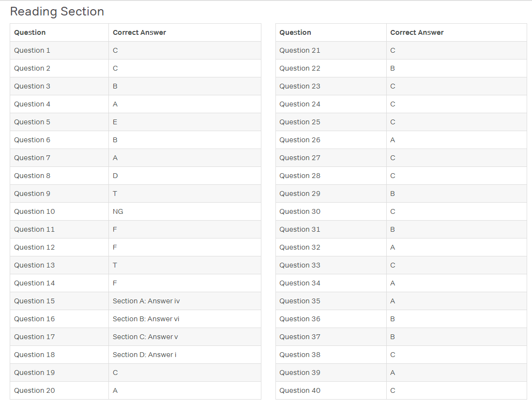
Task: Click the Reading Section heading
Action: [57, 12]
